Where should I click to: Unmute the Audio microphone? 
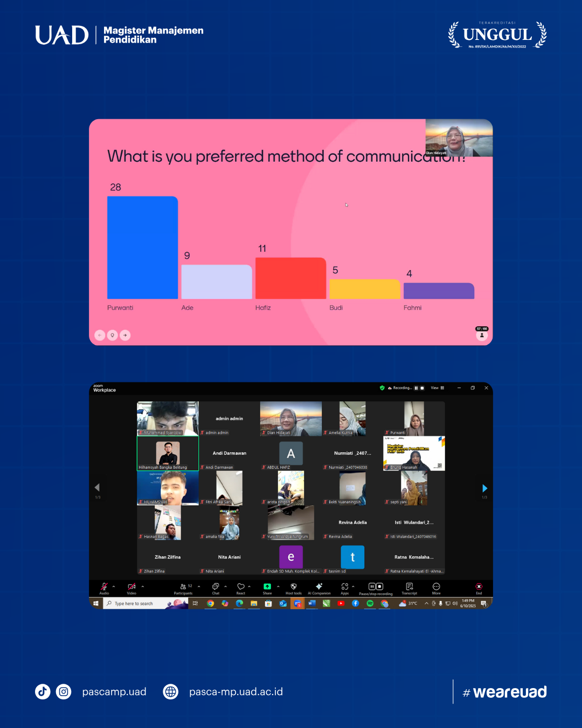[104, 587]
